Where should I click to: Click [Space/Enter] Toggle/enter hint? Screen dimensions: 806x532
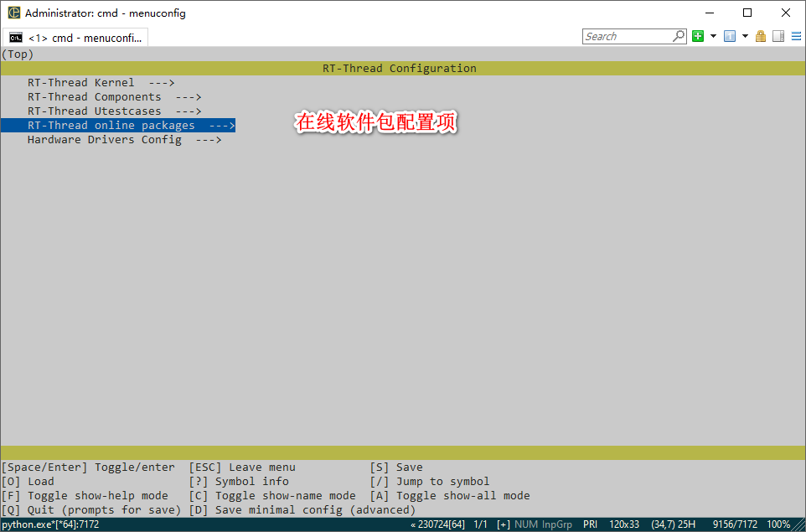(x=88, y=467)
